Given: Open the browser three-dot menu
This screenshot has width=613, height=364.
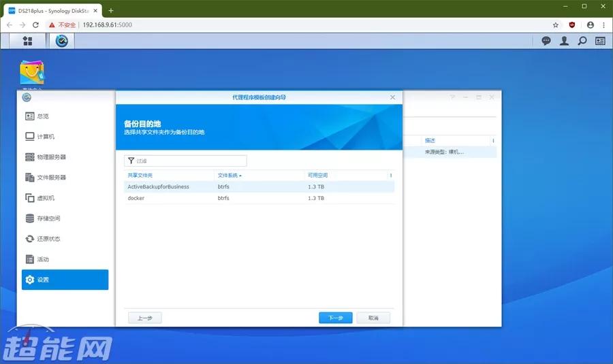Looking at the screenshot, I should tap(604, 25).
